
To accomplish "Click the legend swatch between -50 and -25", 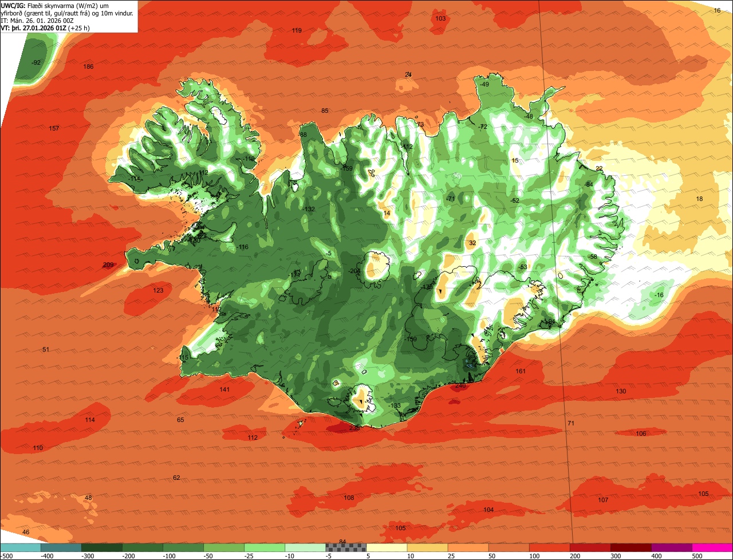I will coord(224,547).
